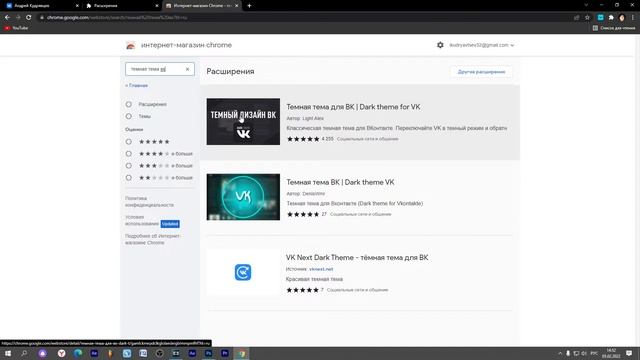This screenshot has height=360, width=640.
Task: Open Подробнее об Интернет-магазине Chrome link
Action: [x=152, y=239]
